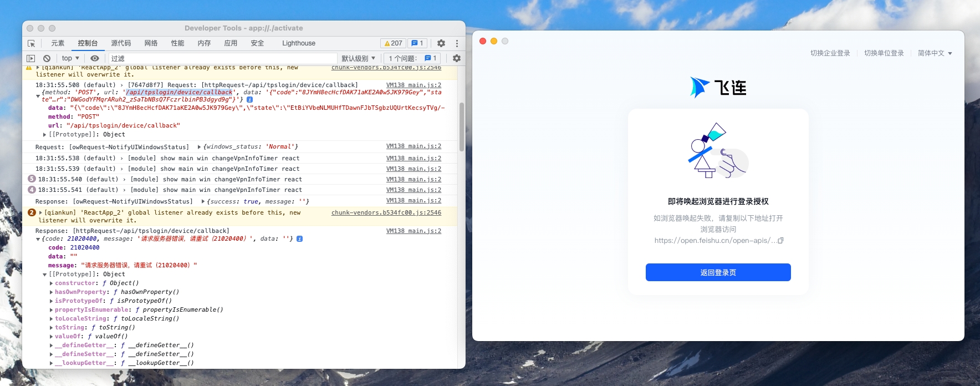This screenshot has width=980, height=386.
Task: Expand the lower qiankun ReactApp_2 warning
Action: [40, 212]
